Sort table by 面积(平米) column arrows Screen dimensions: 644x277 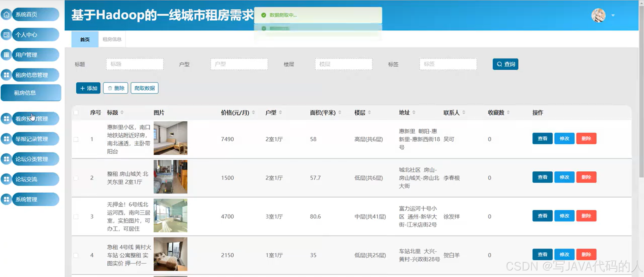(x=340, y=112)
